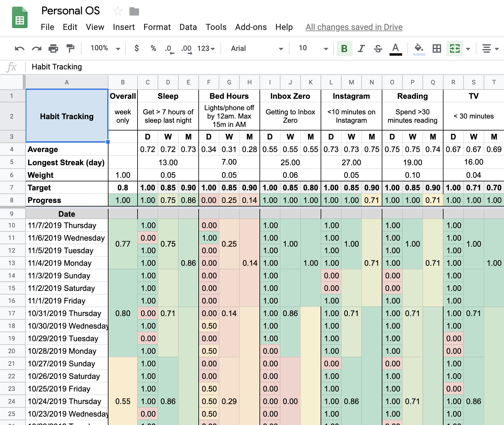Open the Insert menu
The width and height of the screenshot is (504, 425).
(124, 27)
